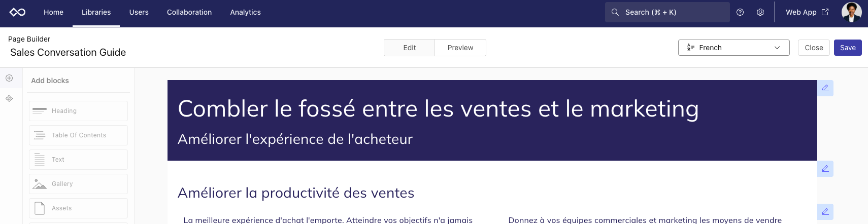Open the Analytics tab
This screenshot has height=224, width=868.
[x=245, y=12]
